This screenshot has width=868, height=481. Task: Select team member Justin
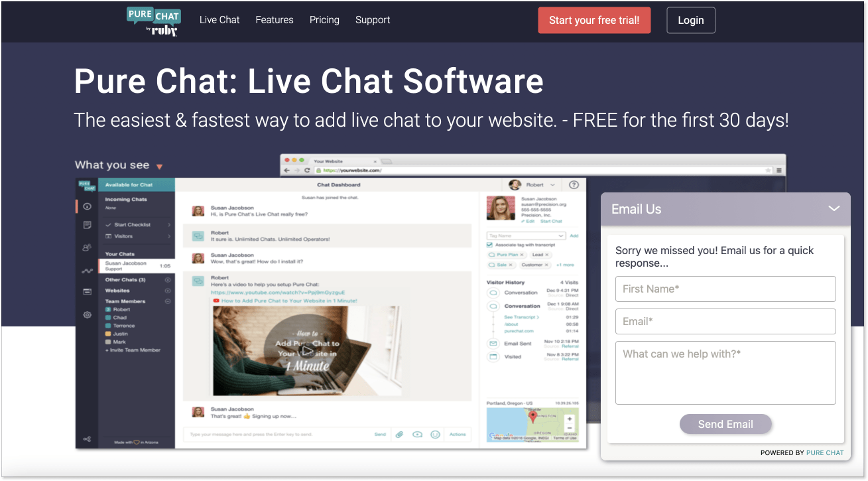(117, 334)
